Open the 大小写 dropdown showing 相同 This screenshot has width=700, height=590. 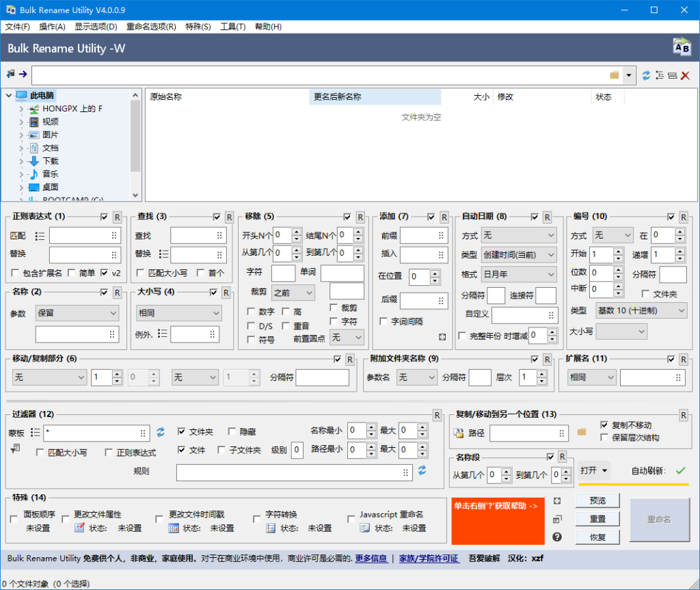(x=178, y=313)
